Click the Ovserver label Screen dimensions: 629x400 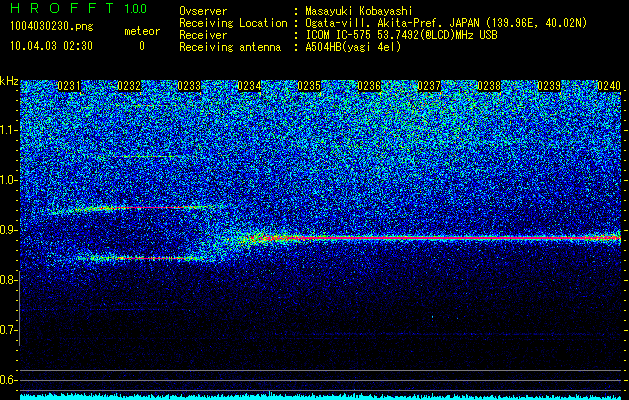(203, 11)
